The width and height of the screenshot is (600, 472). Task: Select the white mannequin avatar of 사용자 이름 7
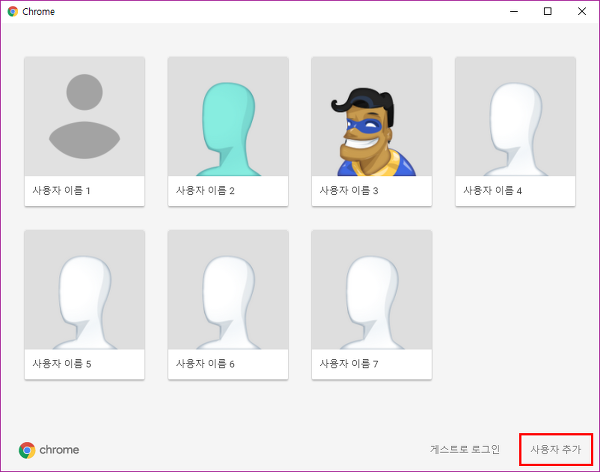tap(372, 290)
